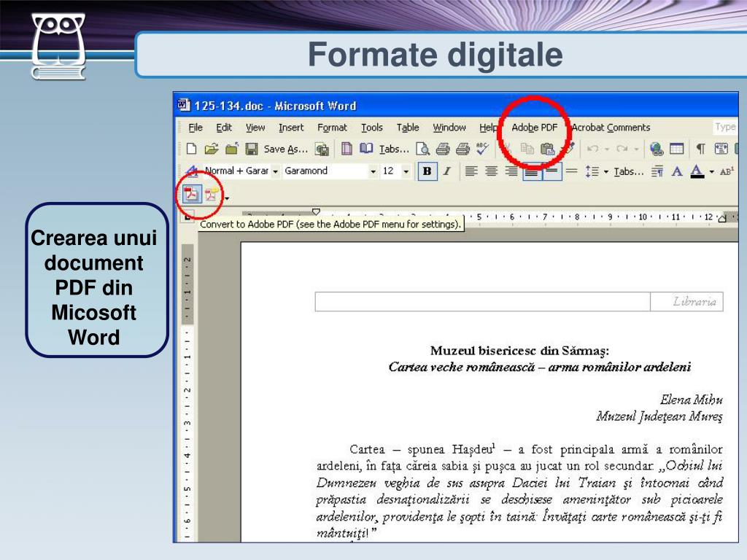Open the Acrobat Comments menu
Screen dimensions: 747x560
tap(611, 127)
